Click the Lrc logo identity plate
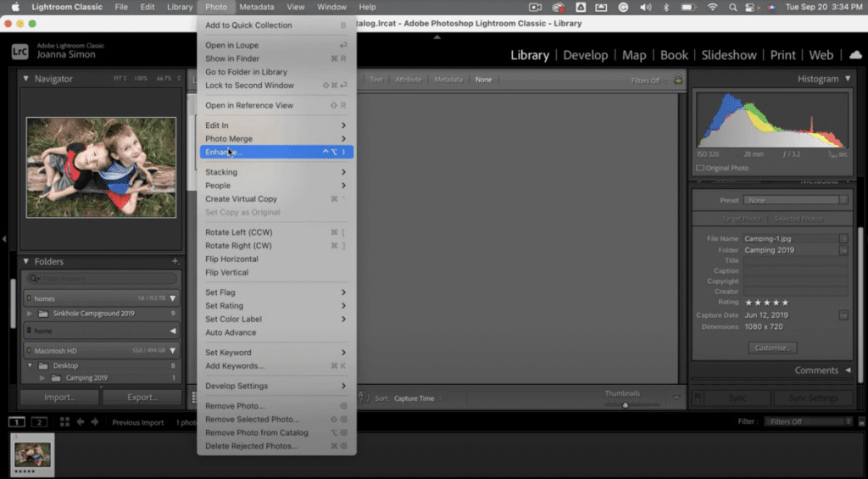 20,51
